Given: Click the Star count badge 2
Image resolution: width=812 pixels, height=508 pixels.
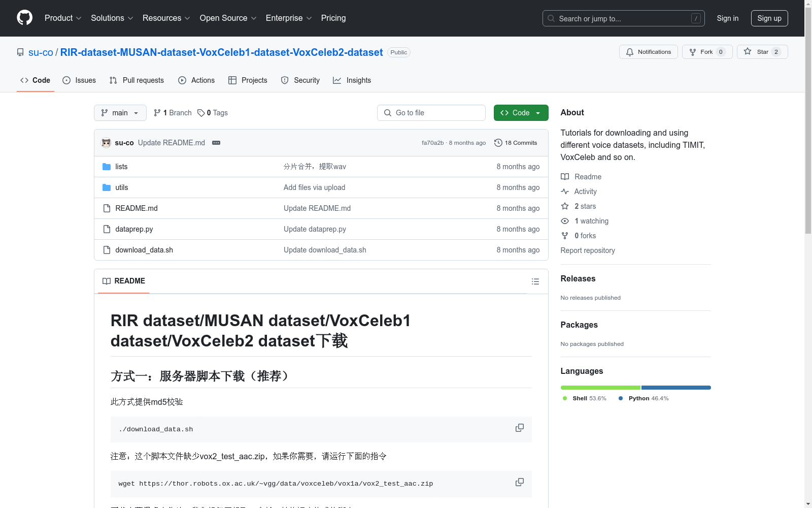Looking at the screenshot, I should pos(776,52).
